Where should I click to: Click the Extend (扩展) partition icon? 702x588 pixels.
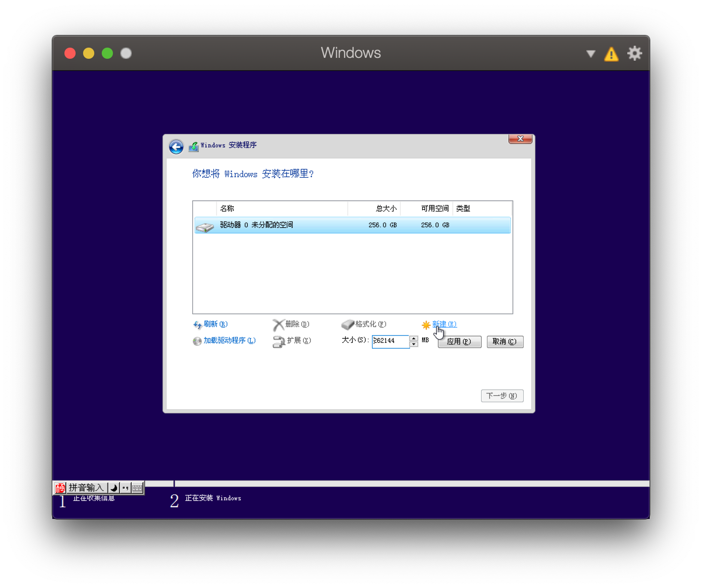click(x=279, y=341)
